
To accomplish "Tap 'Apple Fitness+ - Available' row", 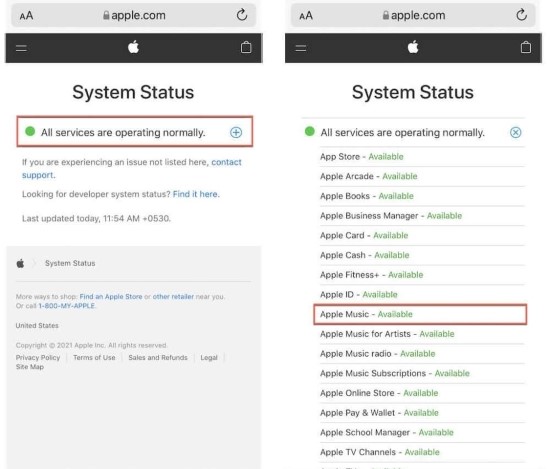I will point(422,275).
